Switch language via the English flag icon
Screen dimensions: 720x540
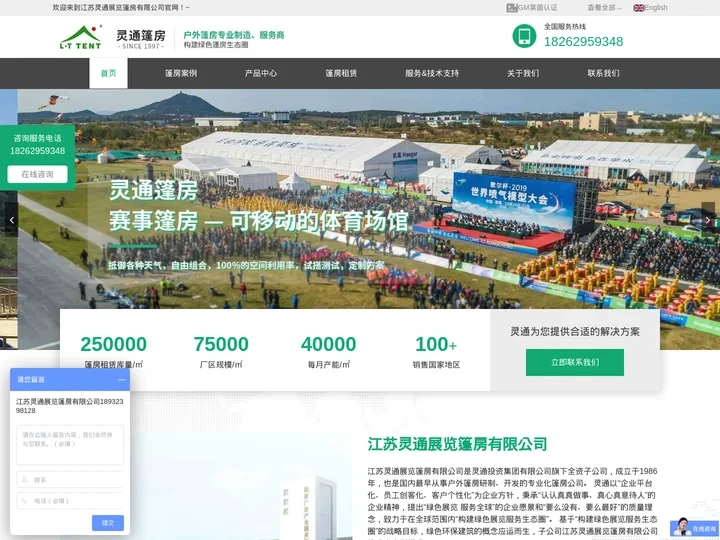point(639,7)
